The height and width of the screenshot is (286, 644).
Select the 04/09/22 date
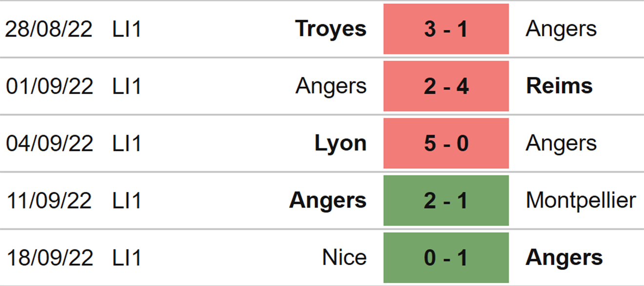pyautogui.click(x=49, y=143)
